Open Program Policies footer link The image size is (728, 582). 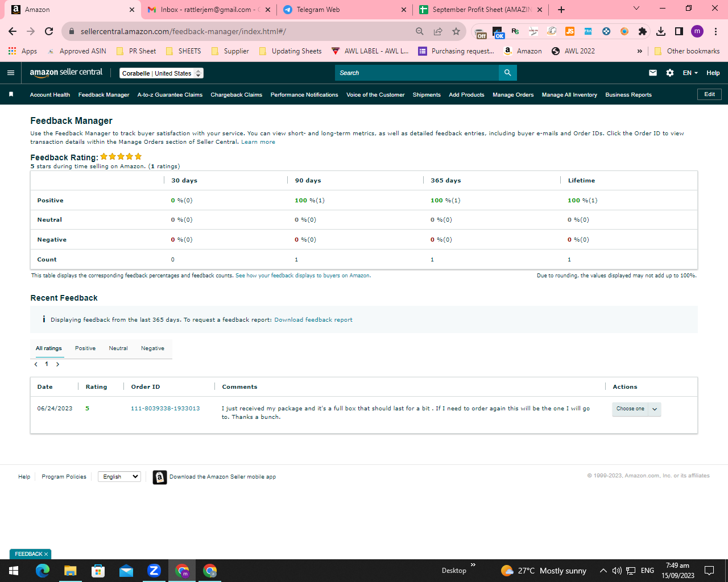(64, 477)
